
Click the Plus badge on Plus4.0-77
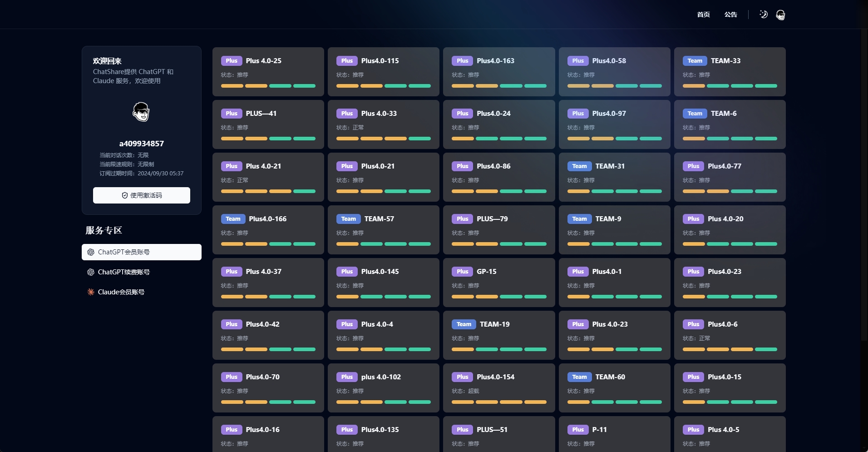[693, 166]
